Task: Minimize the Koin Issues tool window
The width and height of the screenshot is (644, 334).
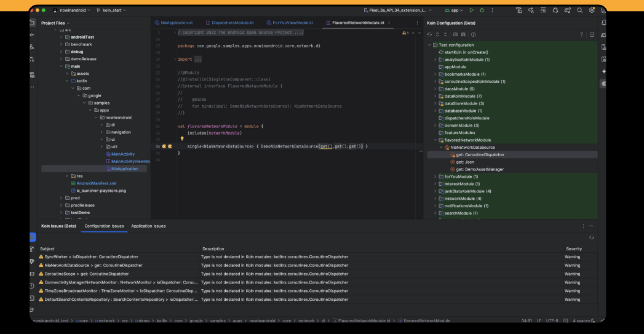Action: (592, 226)
